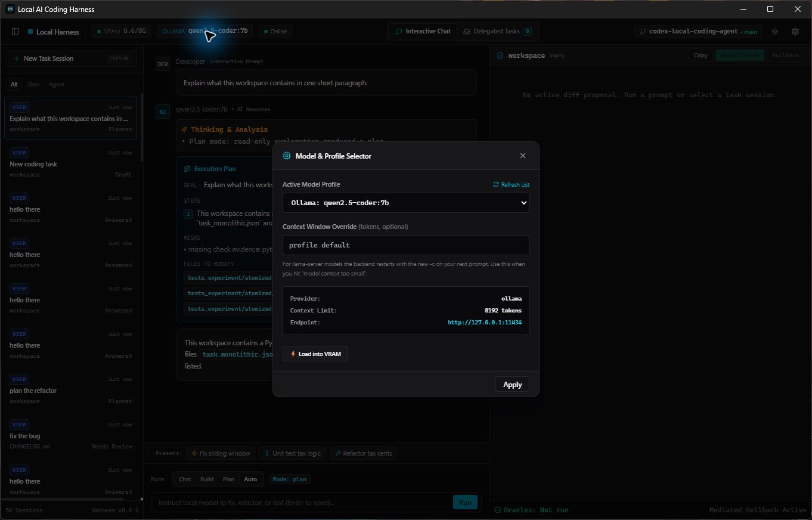Image resolution: width=812 pixels, height=520 pixels.
Task: Maximize the Local AI Coding Harness window
Action: point(770,9)
